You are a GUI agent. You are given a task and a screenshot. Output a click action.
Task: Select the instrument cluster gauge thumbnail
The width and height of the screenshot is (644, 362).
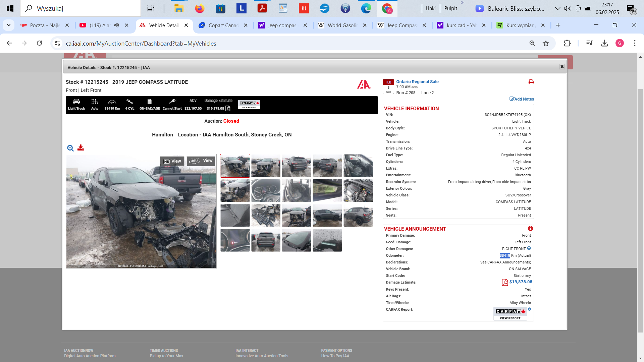(x=266, y=190)
